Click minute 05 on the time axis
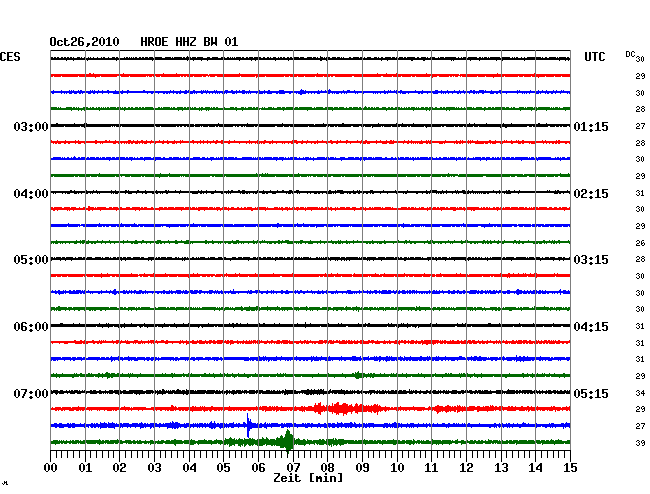The image size is (650, 494). point(223,468)
